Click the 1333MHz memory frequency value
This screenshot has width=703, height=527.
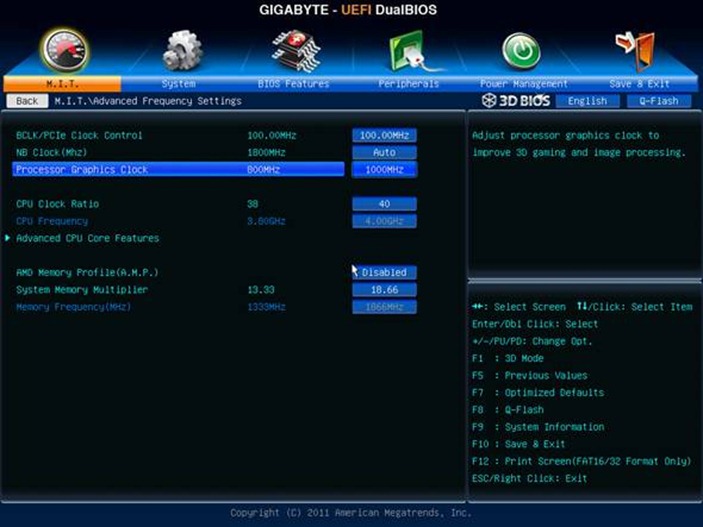(266, 307)
